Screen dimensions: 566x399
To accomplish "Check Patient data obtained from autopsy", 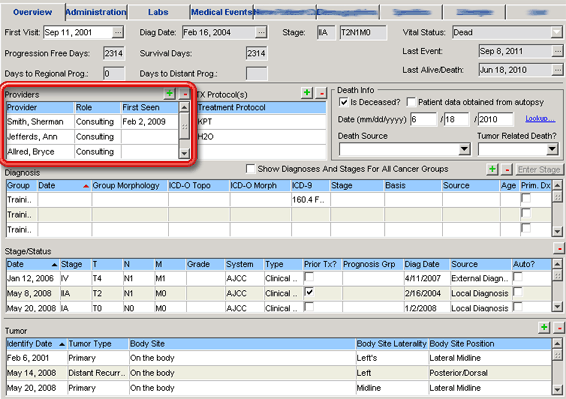I will 411,102.
